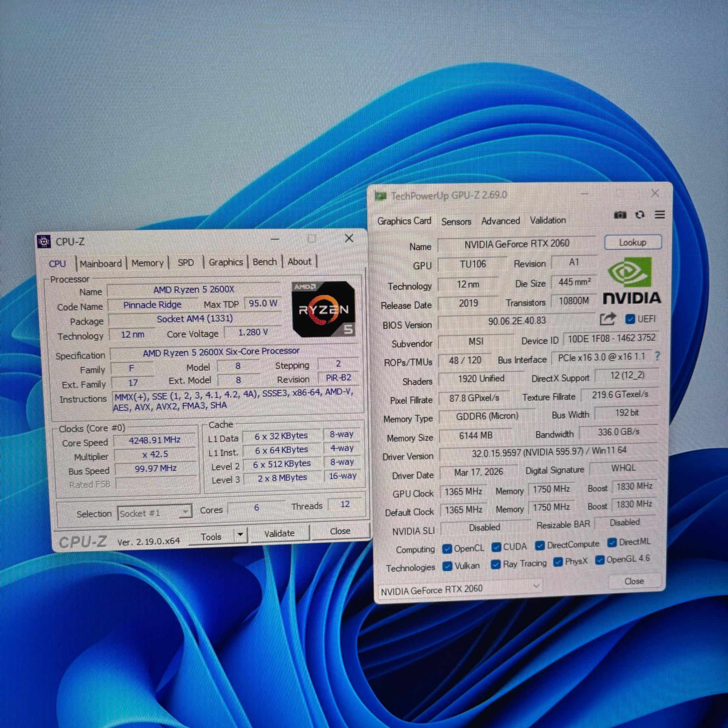Open the Bench tab

coord(264,262)
